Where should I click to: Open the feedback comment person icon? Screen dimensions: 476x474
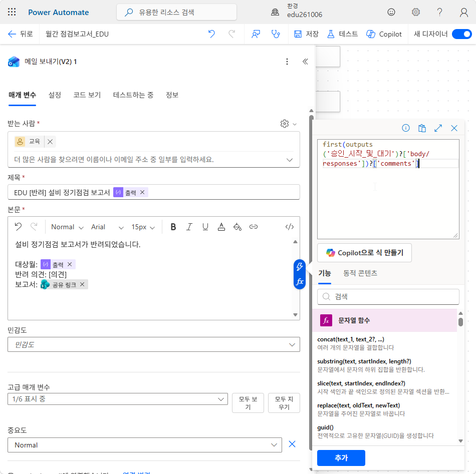(256, 34)
